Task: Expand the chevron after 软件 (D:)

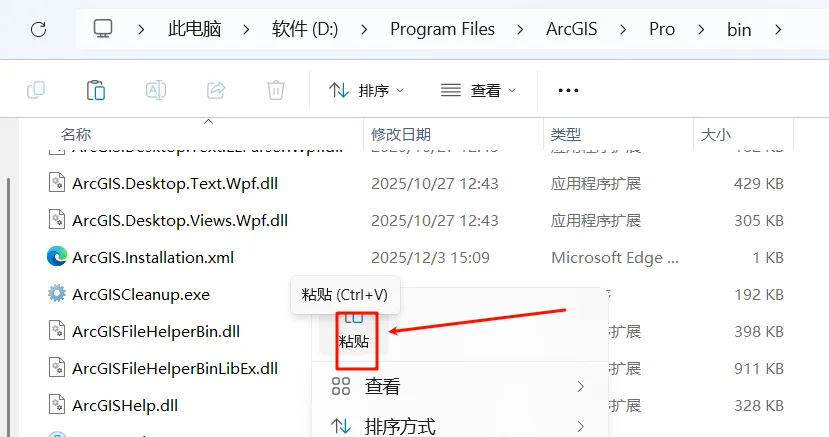Action: click(x=364, y=30)
